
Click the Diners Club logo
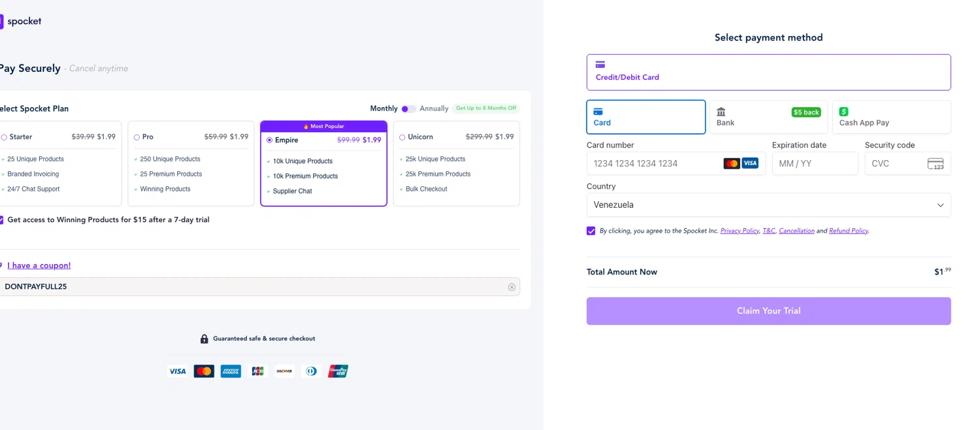click(311, 371)
